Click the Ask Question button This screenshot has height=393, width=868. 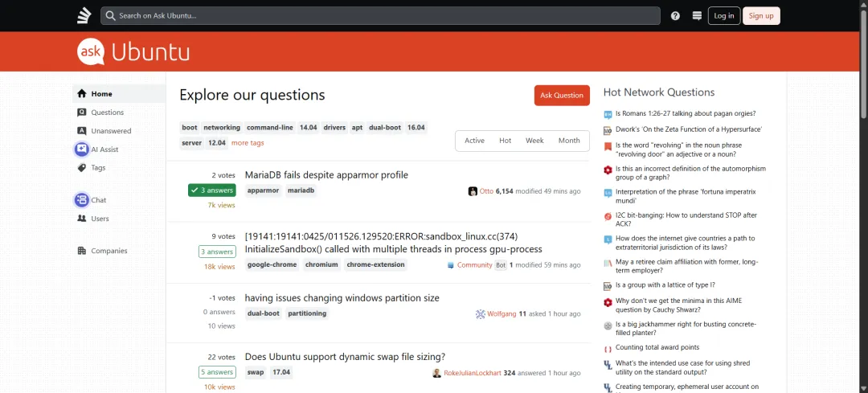click(x=562, y=95)
